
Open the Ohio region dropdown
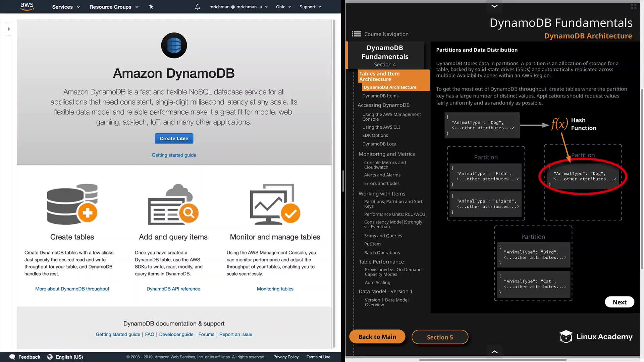click(x=283, y=7)
